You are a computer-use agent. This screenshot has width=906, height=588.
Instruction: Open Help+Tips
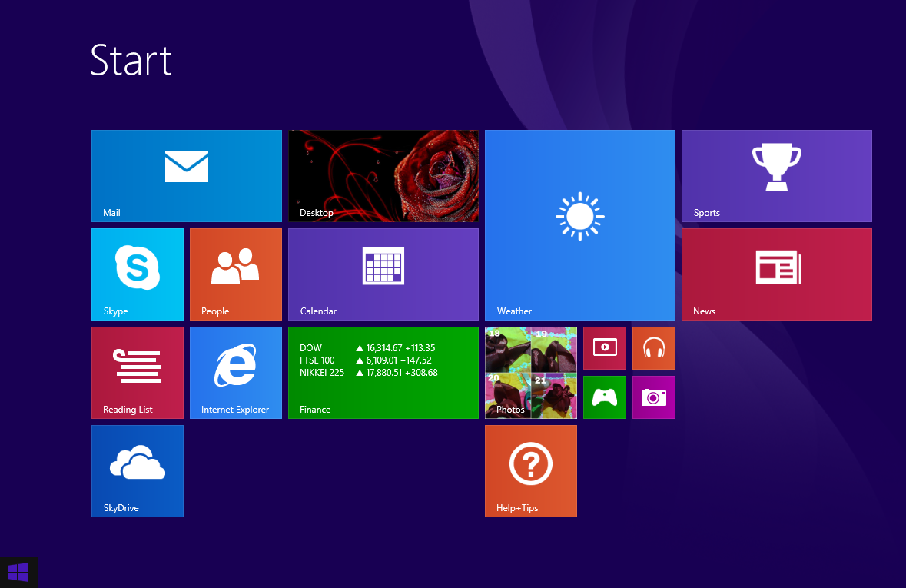(x=530, y=471)
